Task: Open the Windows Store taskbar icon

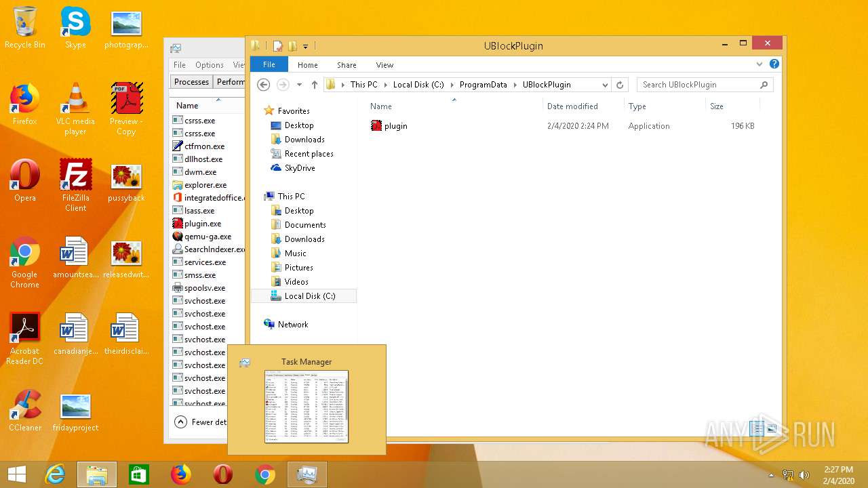Action: [139, 474]
